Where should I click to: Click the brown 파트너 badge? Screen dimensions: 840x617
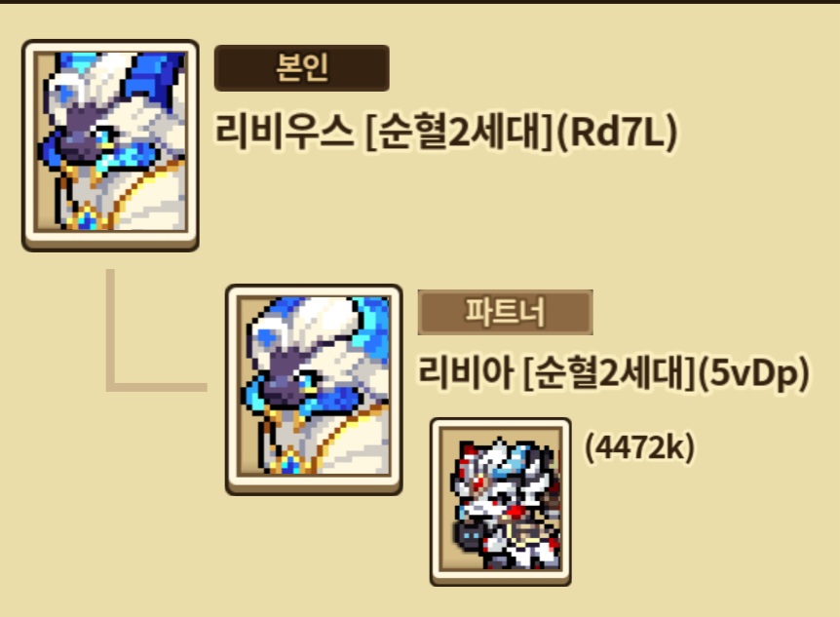(505, 313)
